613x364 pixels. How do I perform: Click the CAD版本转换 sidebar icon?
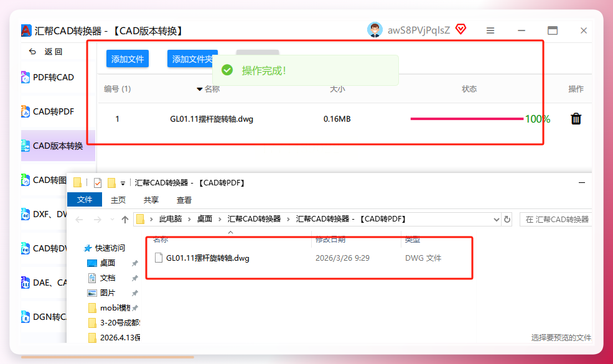point(26,146)
